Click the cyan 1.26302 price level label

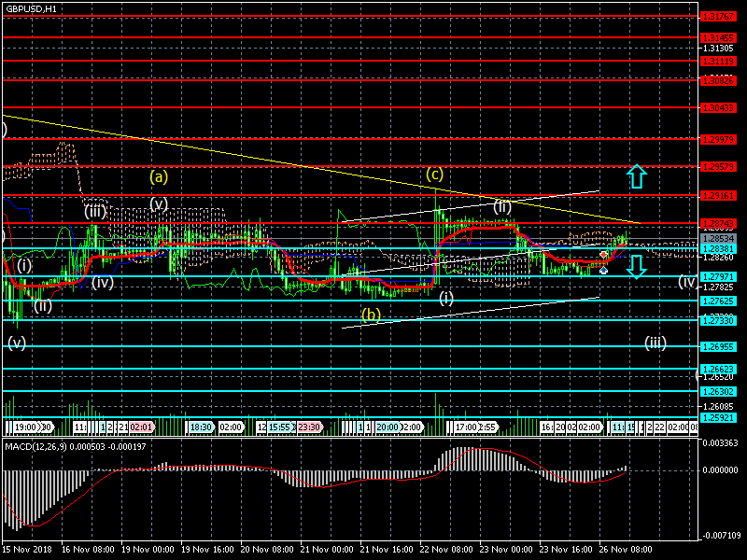(x=718, y=391)
